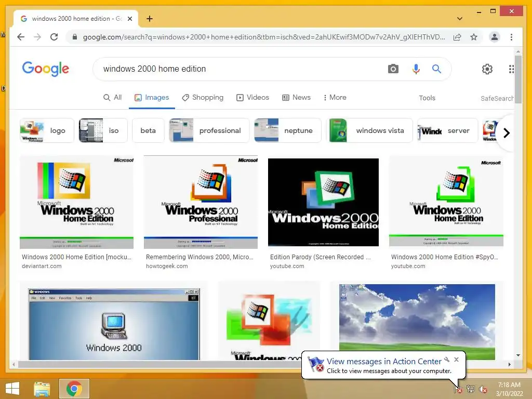Reload the current page
Viewport: 532px width, 399px height.
54,37
